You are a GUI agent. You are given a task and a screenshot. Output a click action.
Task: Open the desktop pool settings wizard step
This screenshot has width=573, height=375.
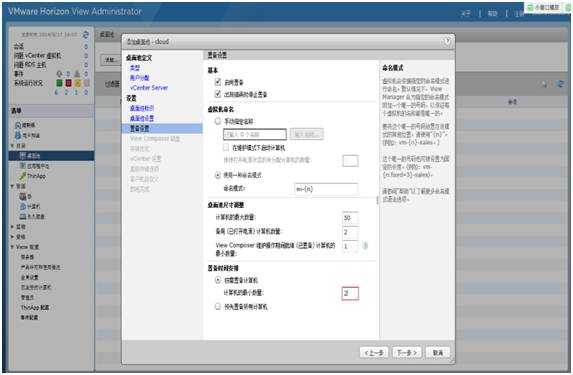[x=142, y=118]
